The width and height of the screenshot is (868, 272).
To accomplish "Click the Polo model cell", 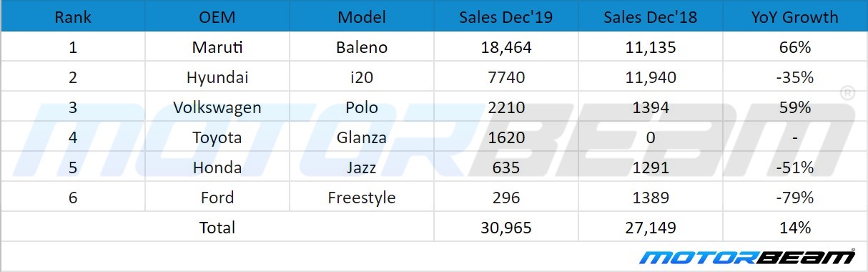I will [362, 107].
